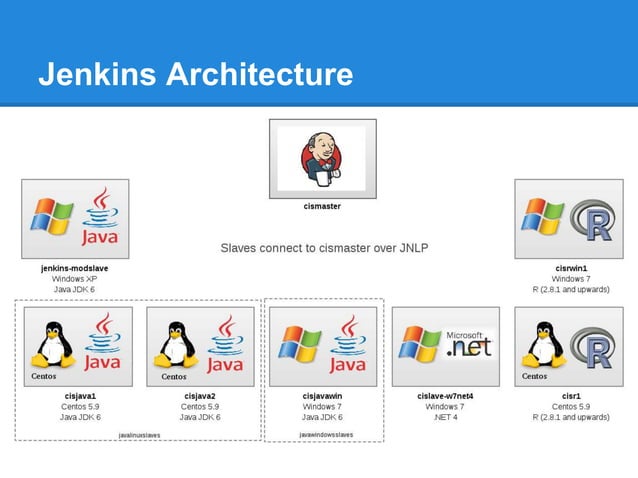Click 'Java JDK 6' under cisjava1
Screen dimensions: 638x478
tap(80, 417)
